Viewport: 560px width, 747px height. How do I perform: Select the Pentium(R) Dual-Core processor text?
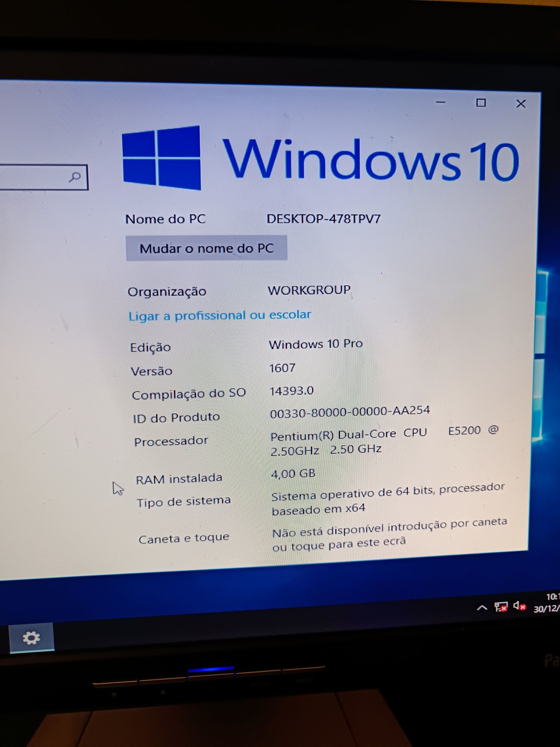[385, 441]
